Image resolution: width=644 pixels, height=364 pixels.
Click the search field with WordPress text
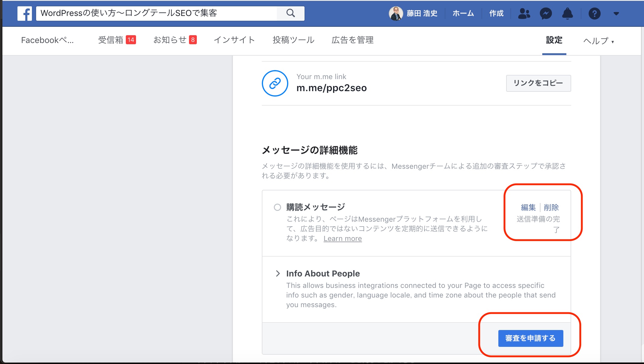coord(156,13)
